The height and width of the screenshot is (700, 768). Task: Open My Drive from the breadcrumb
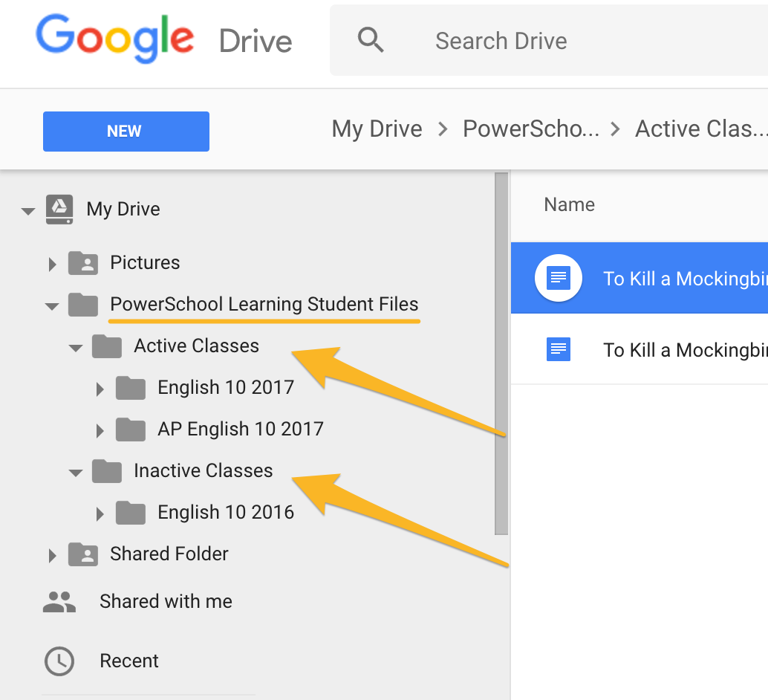tap(377, 129)
